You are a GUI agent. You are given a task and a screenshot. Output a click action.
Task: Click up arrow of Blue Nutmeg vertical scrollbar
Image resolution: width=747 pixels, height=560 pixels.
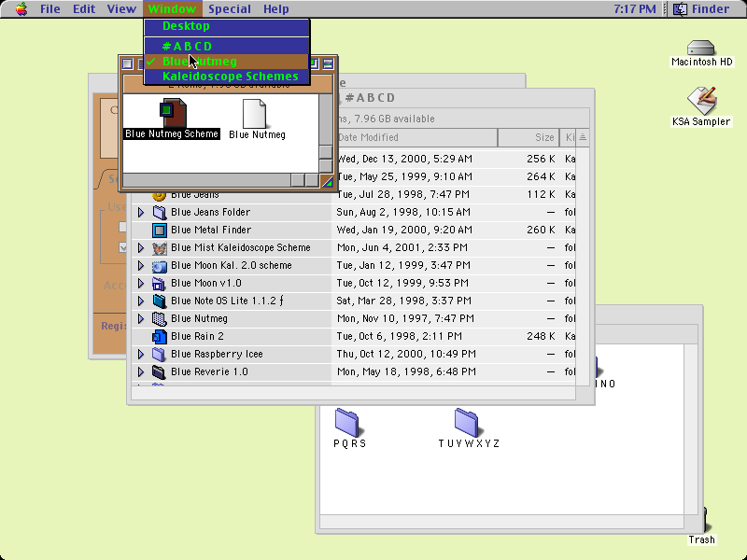(325, 152)
